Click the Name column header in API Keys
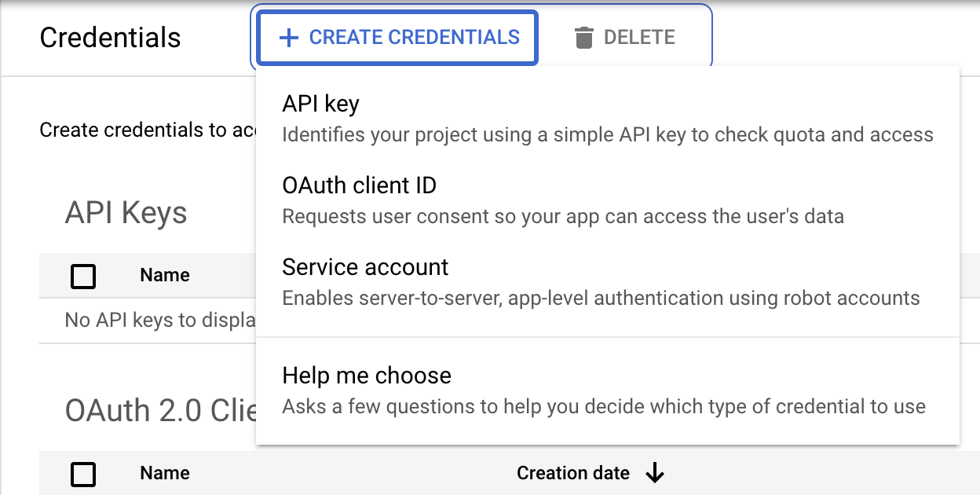 click(x=164, y=275)
